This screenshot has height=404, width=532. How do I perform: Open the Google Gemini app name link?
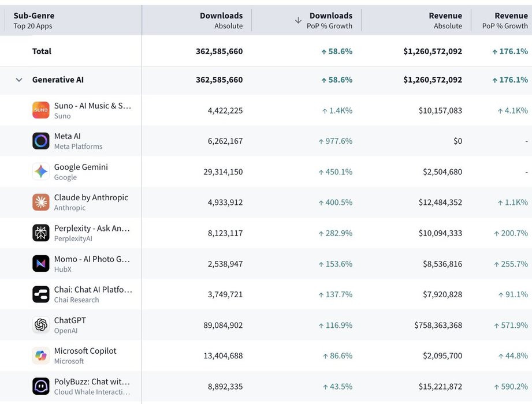click(81, 167)
